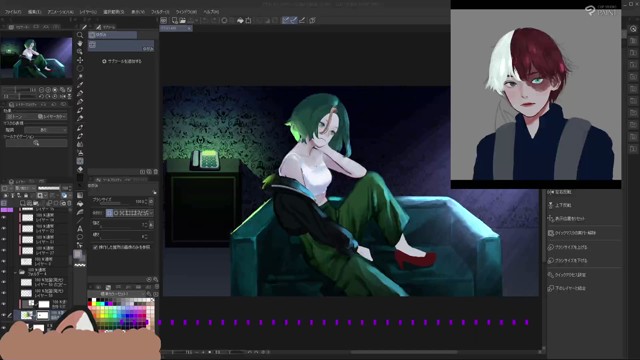Viewport: 640px width, 360px height.
Task: Hide layer レイヤー 6 with its eye icon
Action: click(4, 261)
